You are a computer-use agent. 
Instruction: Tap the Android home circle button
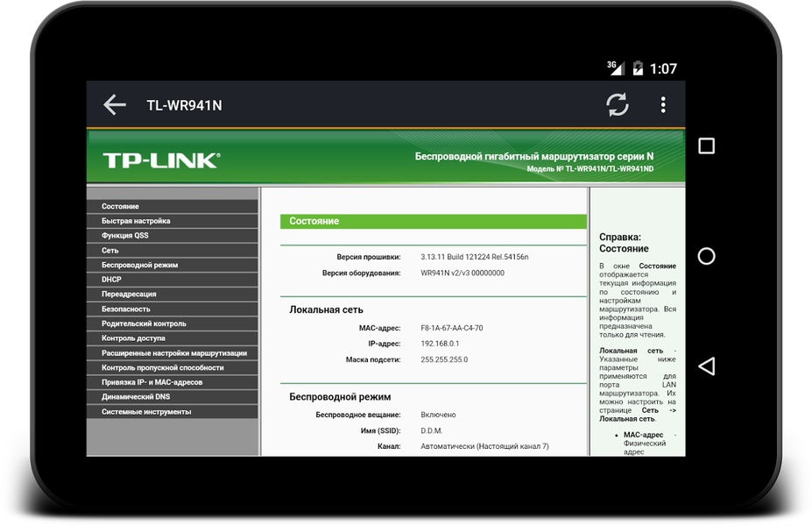pos(706,256)
